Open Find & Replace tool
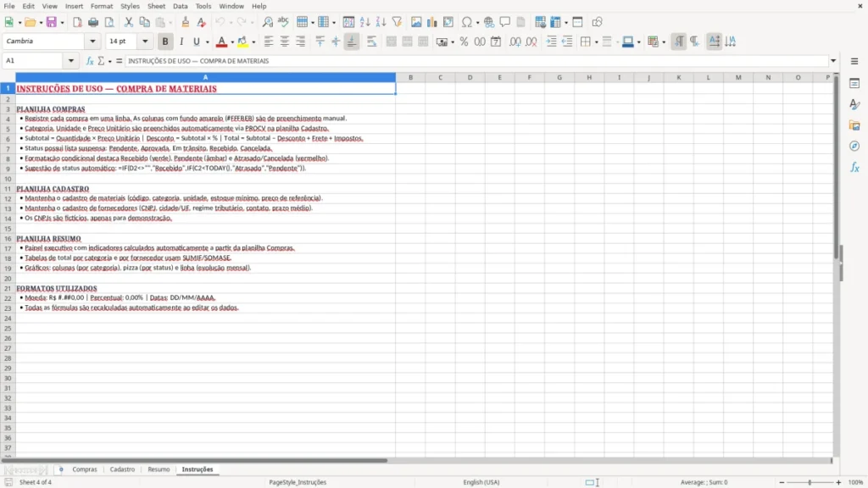Screen dimensions: 868x488 [267, 22]
